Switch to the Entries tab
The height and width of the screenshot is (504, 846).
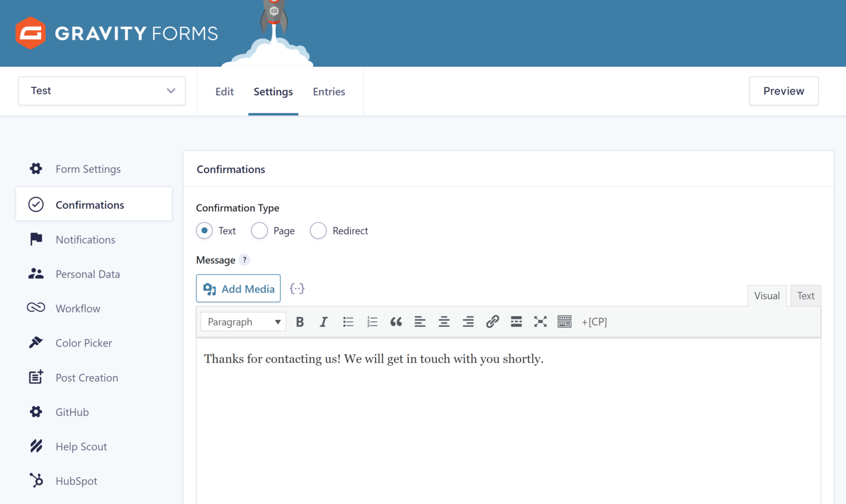point(329,91)
